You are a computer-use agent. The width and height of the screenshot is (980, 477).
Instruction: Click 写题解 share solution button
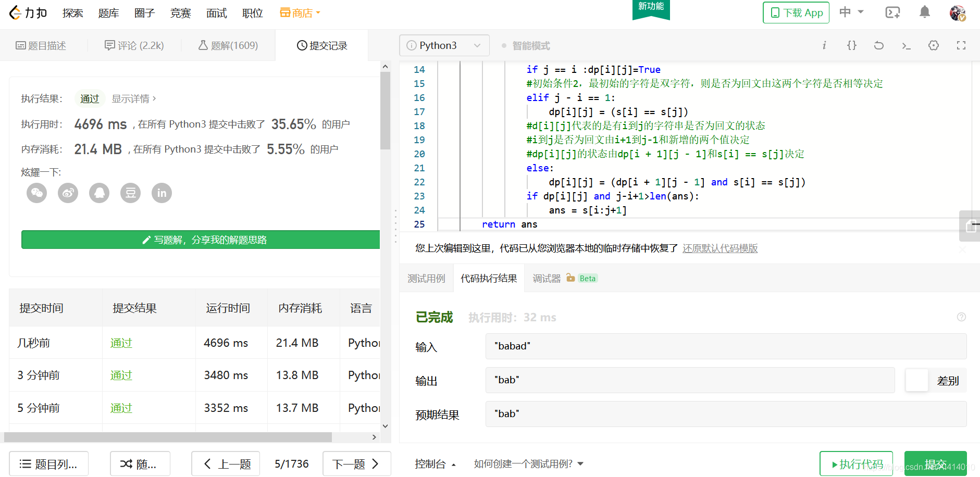pos(201,240)
